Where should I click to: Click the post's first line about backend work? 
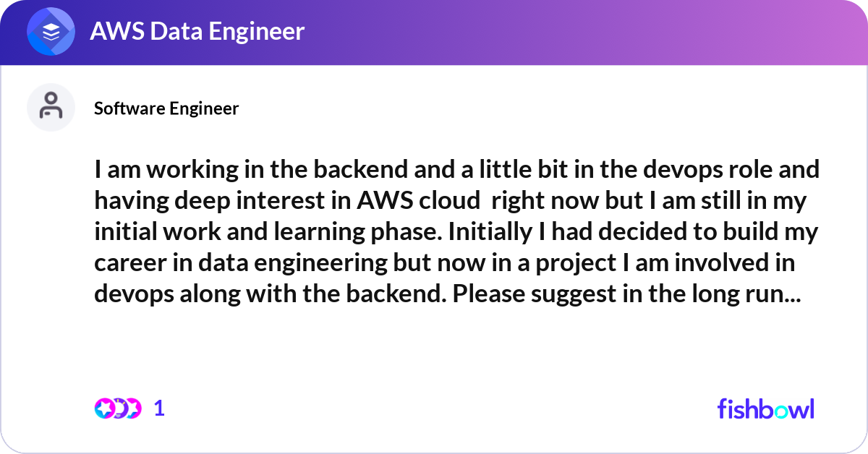coord(456,170)
